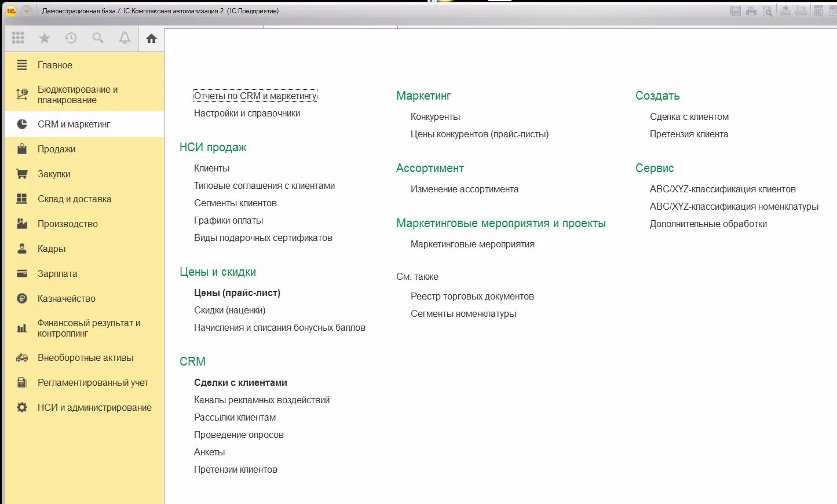This screenshot has height=504, width=837.
Task: Create Претензия клиента
Action: (689, 134)
